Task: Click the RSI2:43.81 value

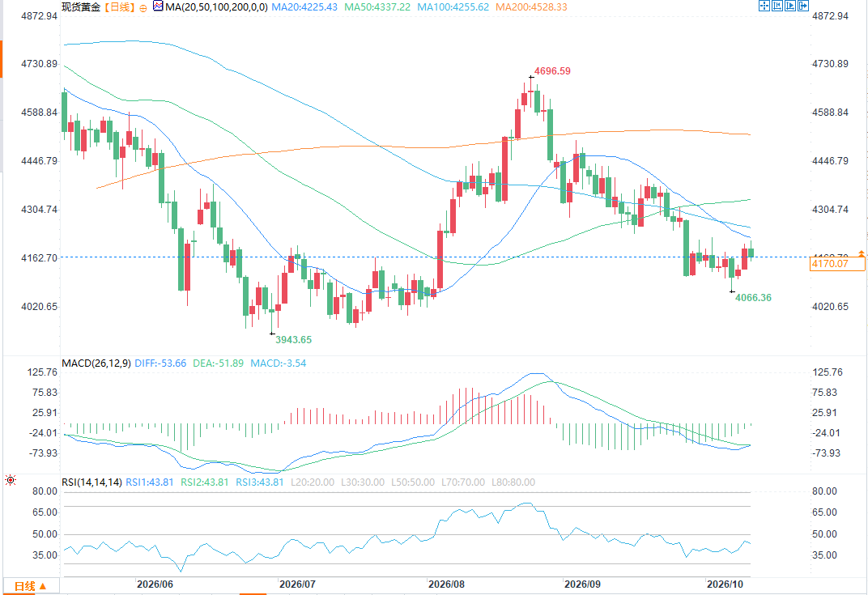Action: [x=205, y=482]
